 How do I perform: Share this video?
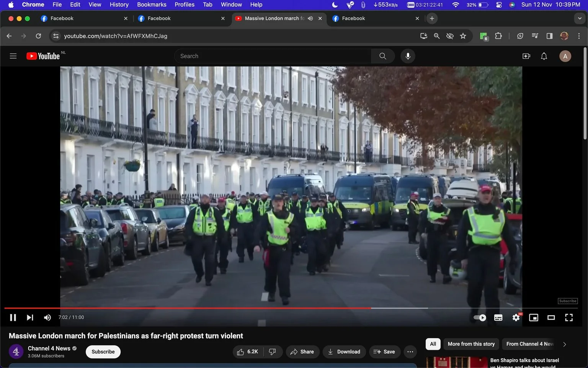(x=302, y=352)
